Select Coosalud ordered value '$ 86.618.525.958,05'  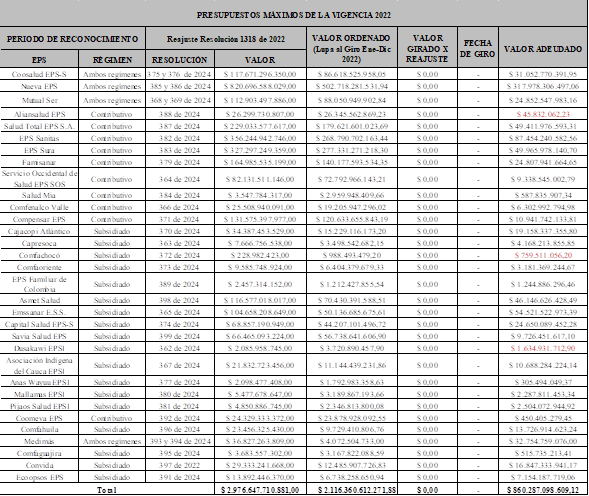tap(352, 74)
